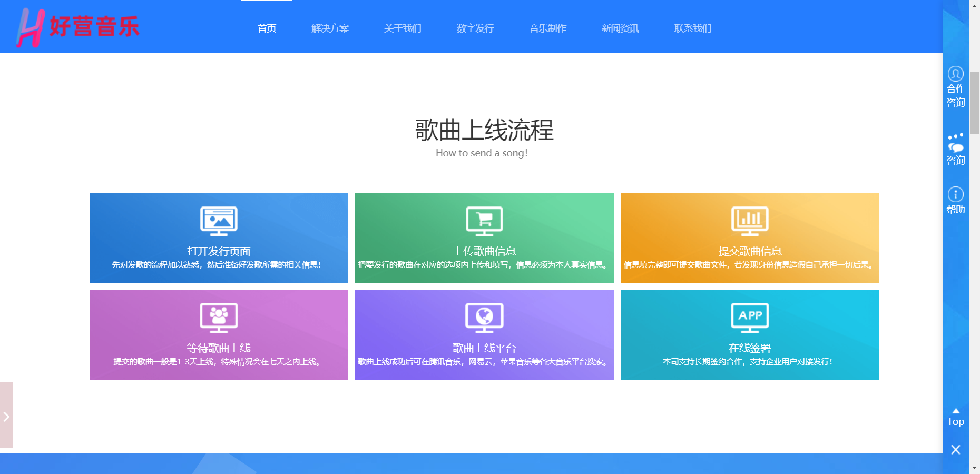
Task: Click the APP monitor icon
Action: coord(750,318)
